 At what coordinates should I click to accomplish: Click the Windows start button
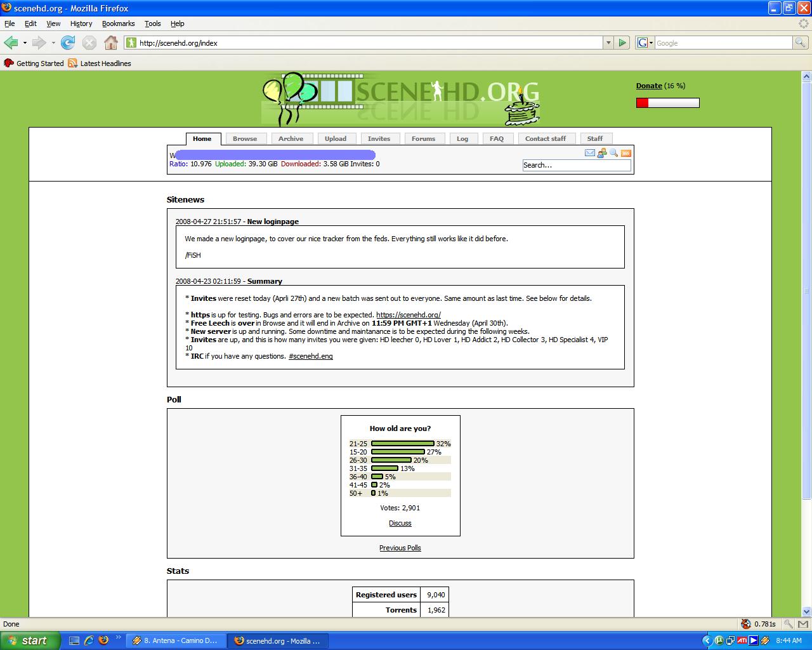coord(30,640)
